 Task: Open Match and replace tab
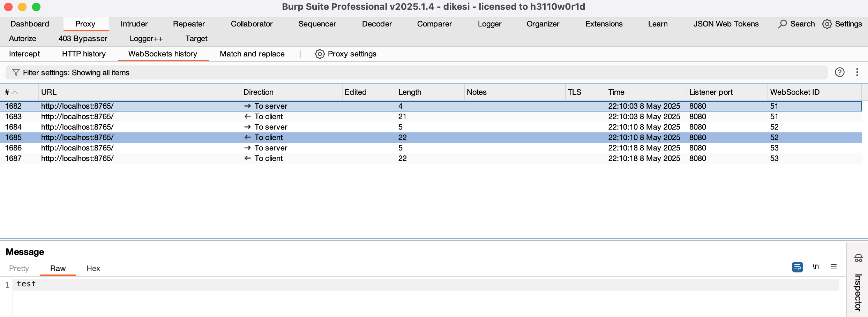click(x=252, y=54)
